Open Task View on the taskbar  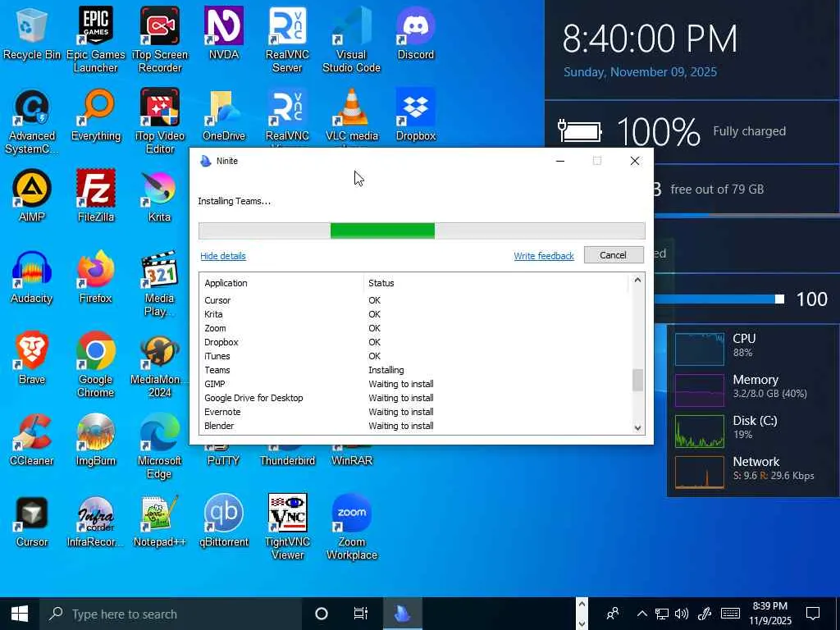click(x=361, y=614)
